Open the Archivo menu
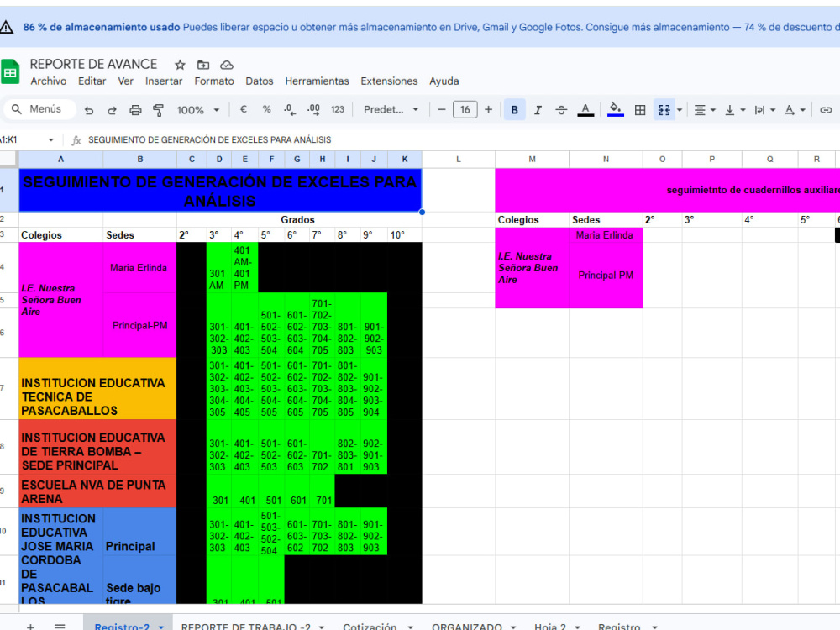 pyautogui.click(x=48, y=81)
